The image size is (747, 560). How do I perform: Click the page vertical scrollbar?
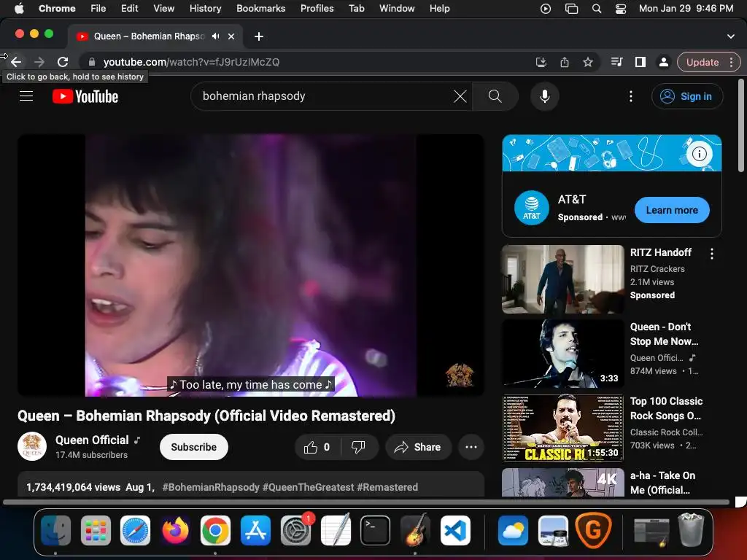[741, 125]
